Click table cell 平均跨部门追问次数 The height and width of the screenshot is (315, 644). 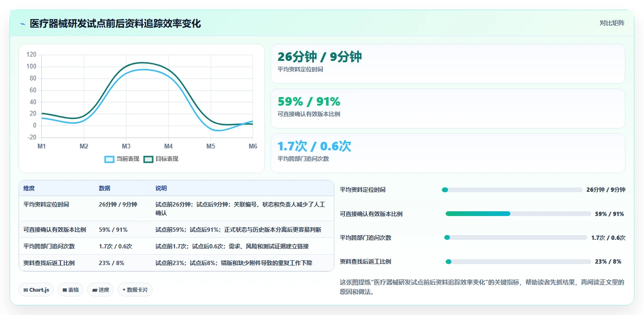pyautogui.click(x=49, y=246)
